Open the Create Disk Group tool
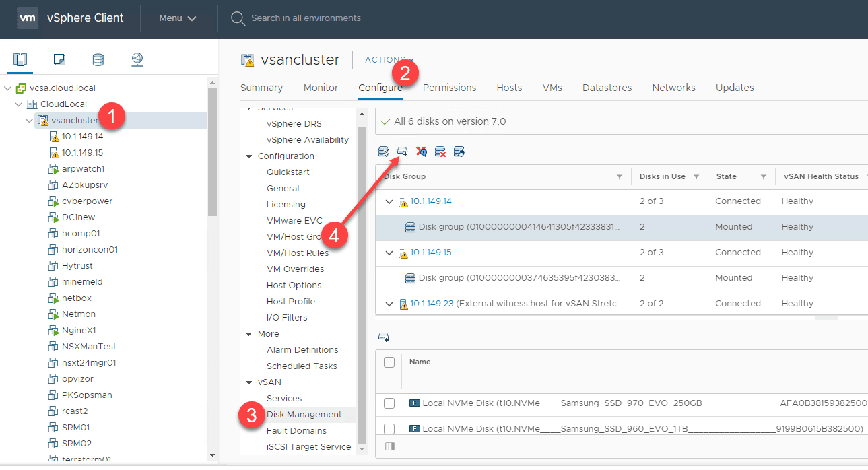Screen dimensions: 868x470 click(402, 151)
